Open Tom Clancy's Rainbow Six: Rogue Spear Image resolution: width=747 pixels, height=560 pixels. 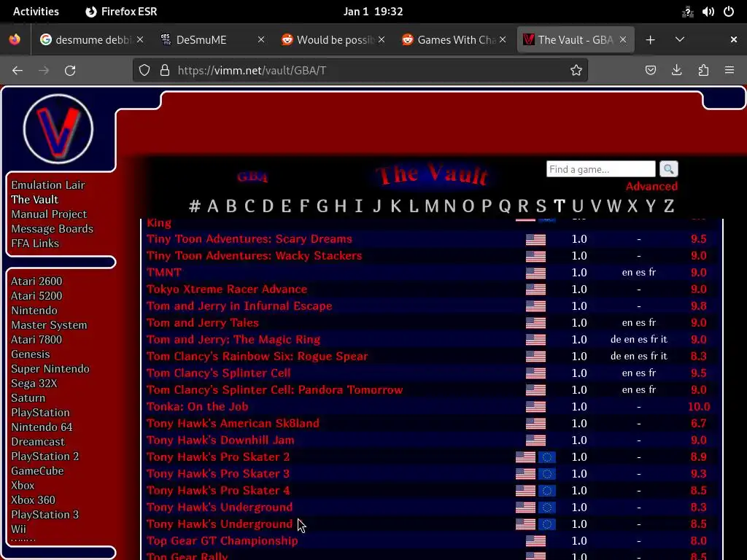pos(258,356)
